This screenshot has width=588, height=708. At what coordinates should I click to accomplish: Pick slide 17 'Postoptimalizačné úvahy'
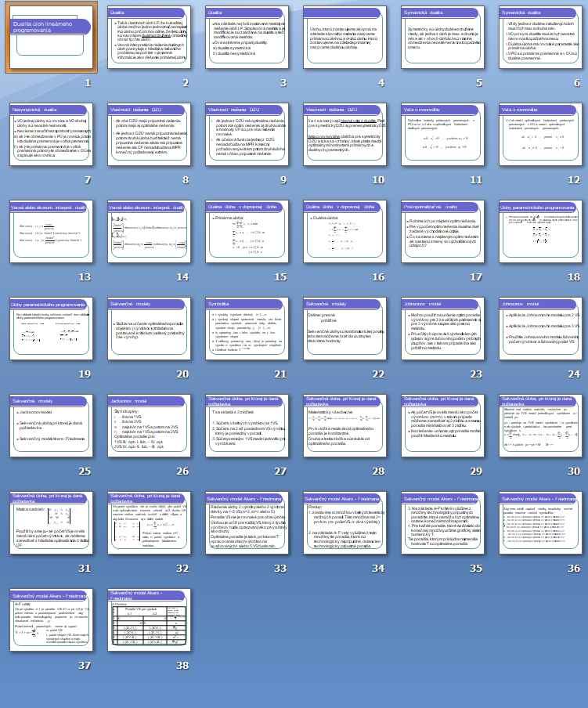(x=442, y=231)
